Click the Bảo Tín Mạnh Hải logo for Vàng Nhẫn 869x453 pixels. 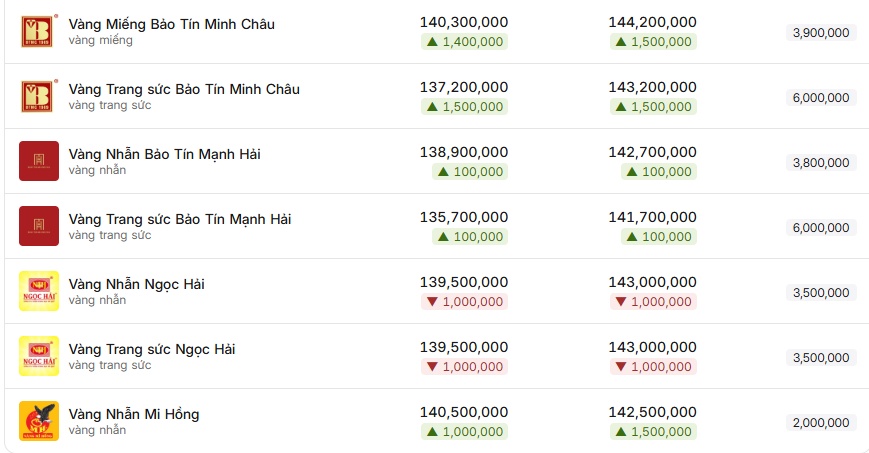pyautogui.click(x=39, y=161)
